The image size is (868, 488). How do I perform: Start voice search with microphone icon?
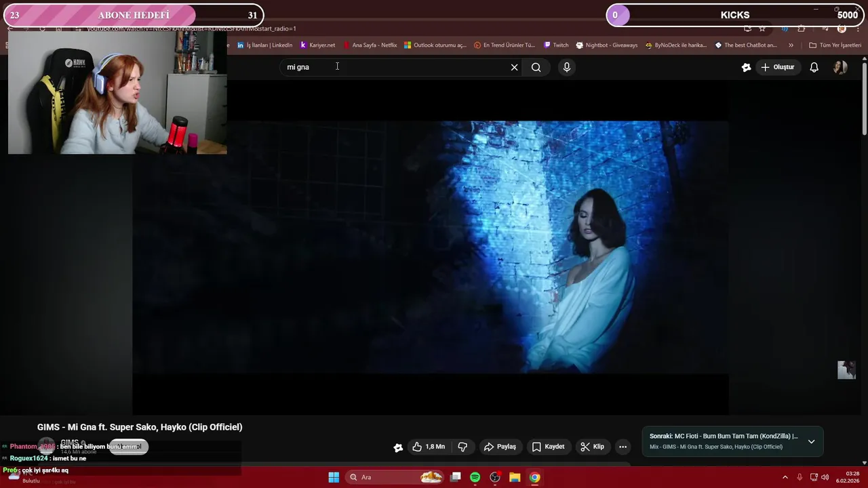(567, 67)
